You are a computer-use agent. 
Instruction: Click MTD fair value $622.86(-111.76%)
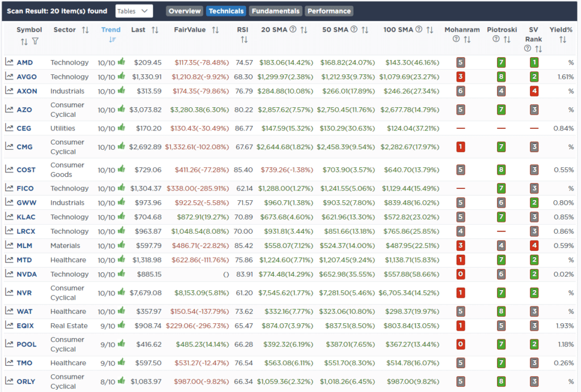click(x=200, y=260)
